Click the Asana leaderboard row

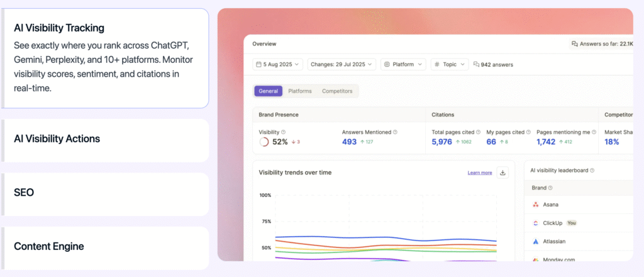click(x=579, y=205)
